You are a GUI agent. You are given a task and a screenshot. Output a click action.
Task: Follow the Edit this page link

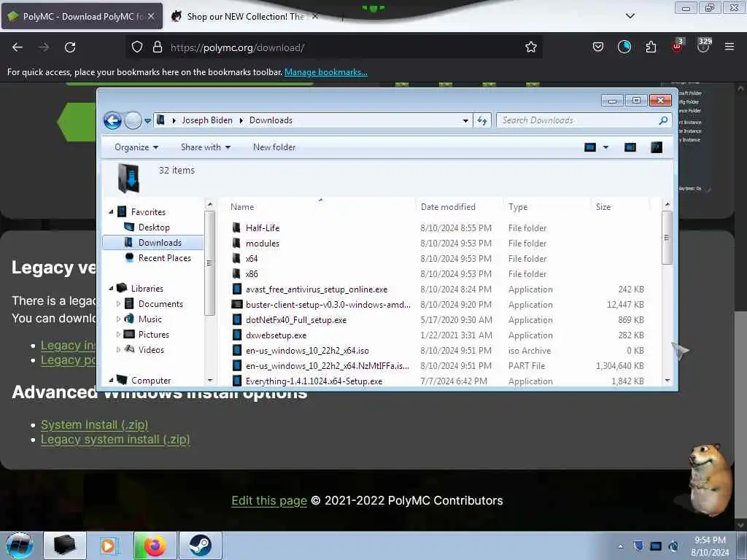tap(269, 500)
